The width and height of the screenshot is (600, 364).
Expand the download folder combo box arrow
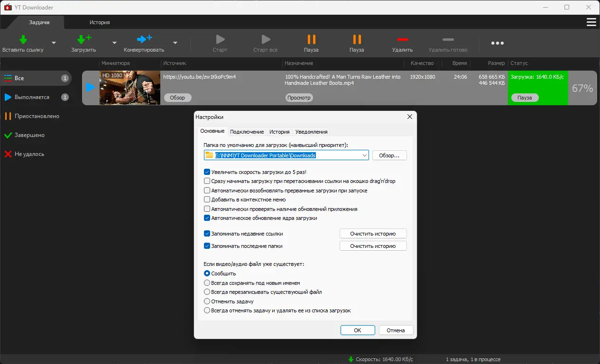click(364, 155)
